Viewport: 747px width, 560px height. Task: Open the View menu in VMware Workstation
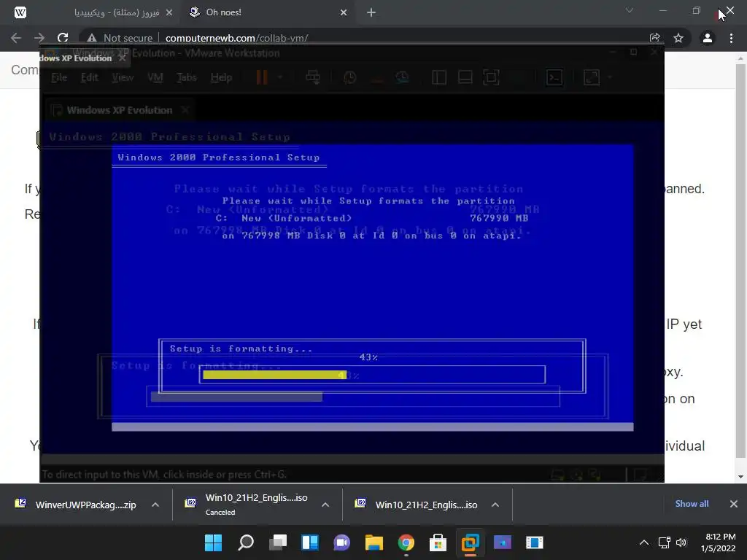coord(123,77)
